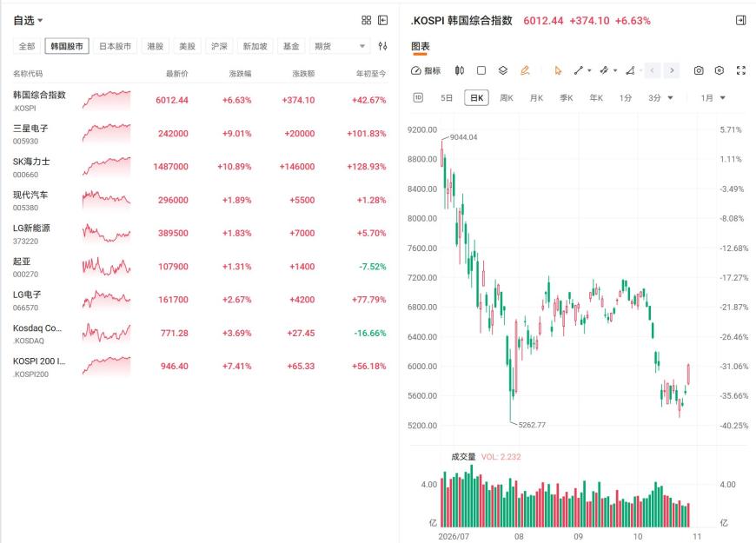Sort by the 涨跌幅 column header
Image resolution: width=756 pixels, height=543 pixels.
(x=240, y=73)
